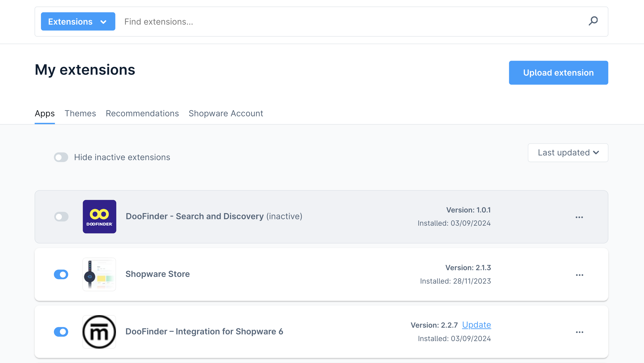Image resolution: width=644 pixels, height=363 pixels.
Task: Open the Shopware Store more-options menu
Action: (x=579, y=275)
